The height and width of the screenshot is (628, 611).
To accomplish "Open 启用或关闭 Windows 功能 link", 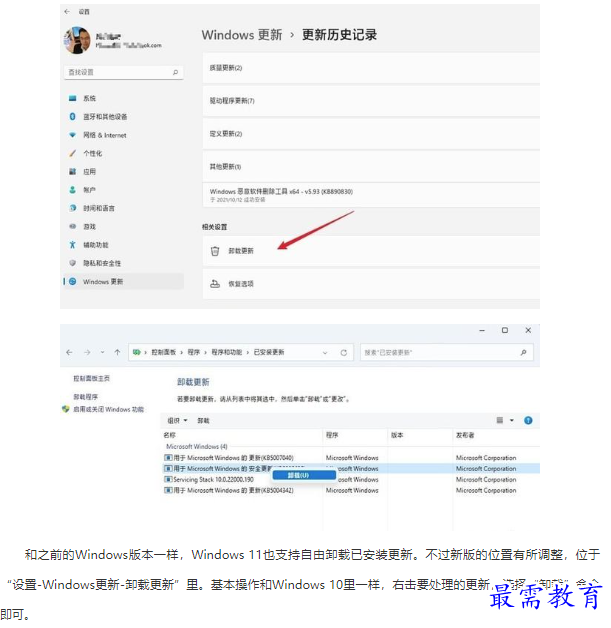I will point(108,409).
